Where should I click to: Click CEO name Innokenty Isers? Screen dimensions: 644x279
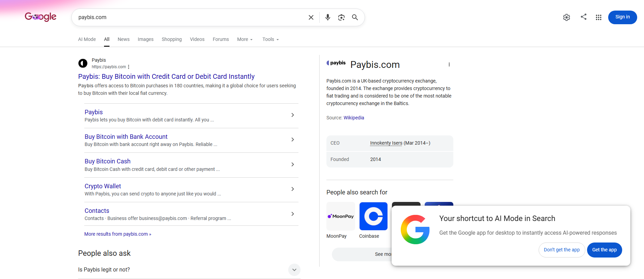386,143
